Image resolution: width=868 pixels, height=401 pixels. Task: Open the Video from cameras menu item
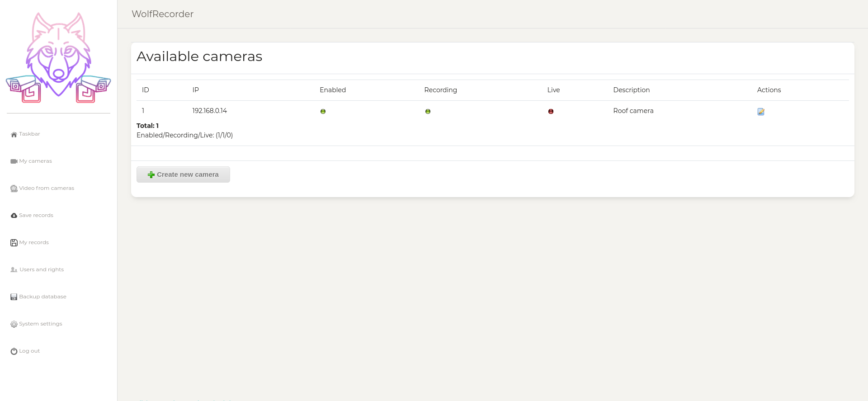[x=47, y=188]
